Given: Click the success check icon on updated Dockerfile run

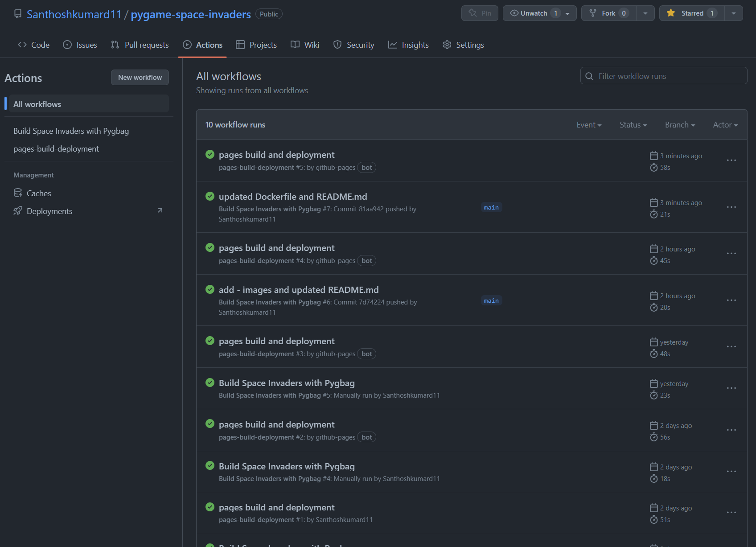Looking at the screenshot, I should pos(210,196).
